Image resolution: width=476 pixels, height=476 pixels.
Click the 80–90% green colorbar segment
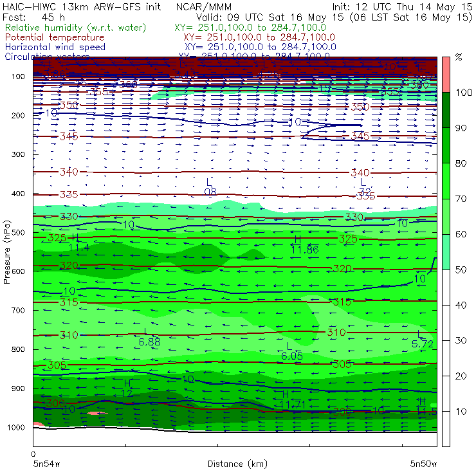point(446,145)
